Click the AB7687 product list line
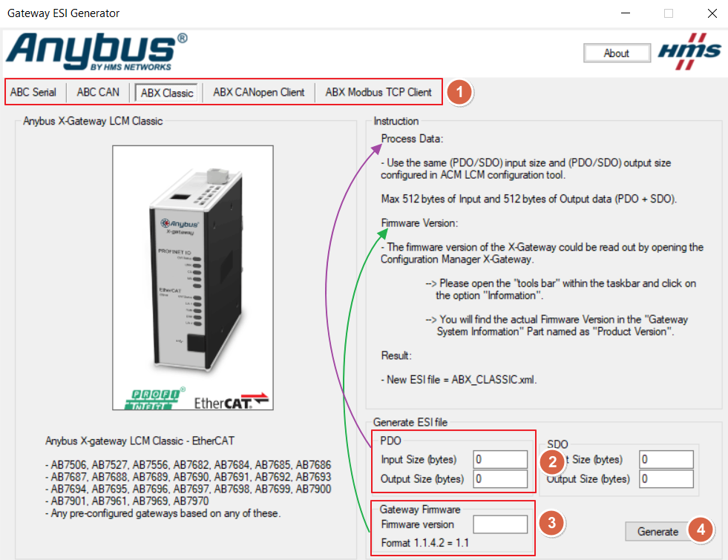The height and width of the screenshot is (560, 728). [x=188, y=477]
